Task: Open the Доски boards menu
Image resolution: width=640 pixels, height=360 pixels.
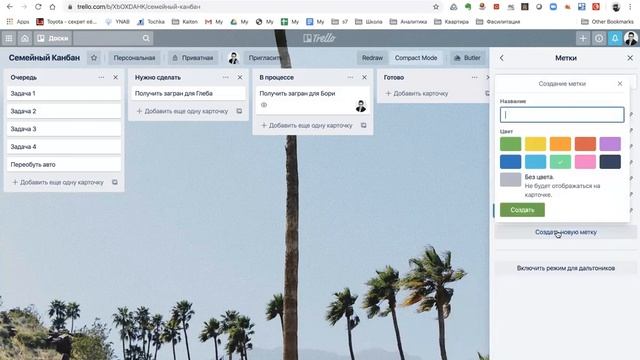Action: tap(53, 38)
